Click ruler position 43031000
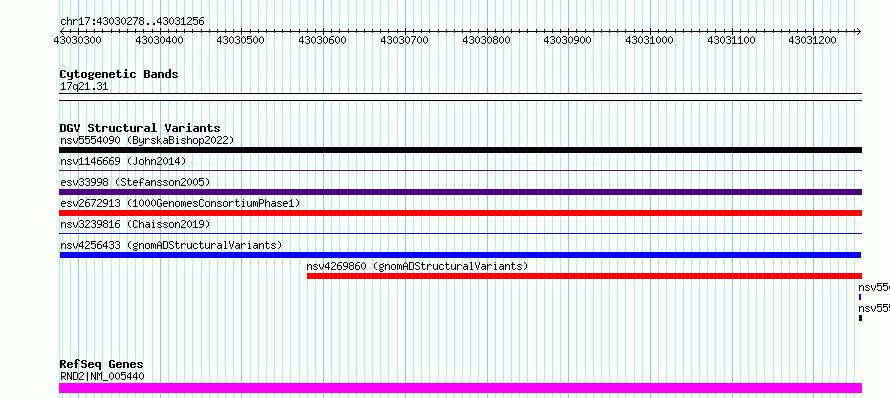890x398 pixels. click(x=650, y=40)
